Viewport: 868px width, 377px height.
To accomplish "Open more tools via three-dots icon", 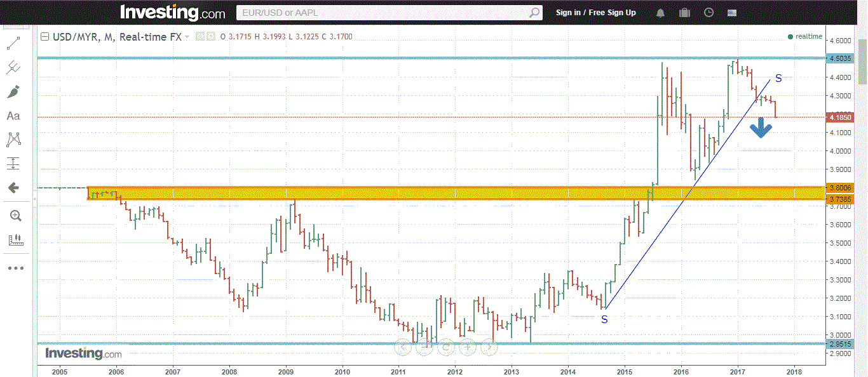I will 15,268.
